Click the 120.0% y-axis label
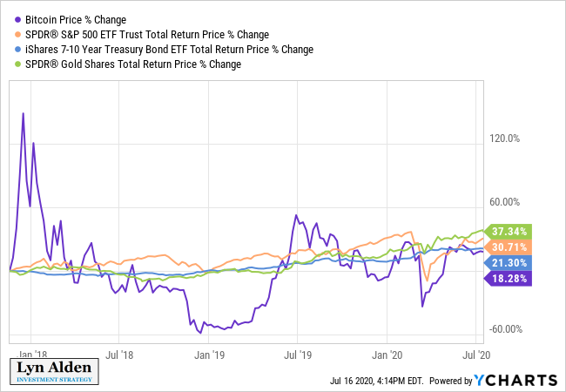 pyautogui.click(x=505, y=139)
